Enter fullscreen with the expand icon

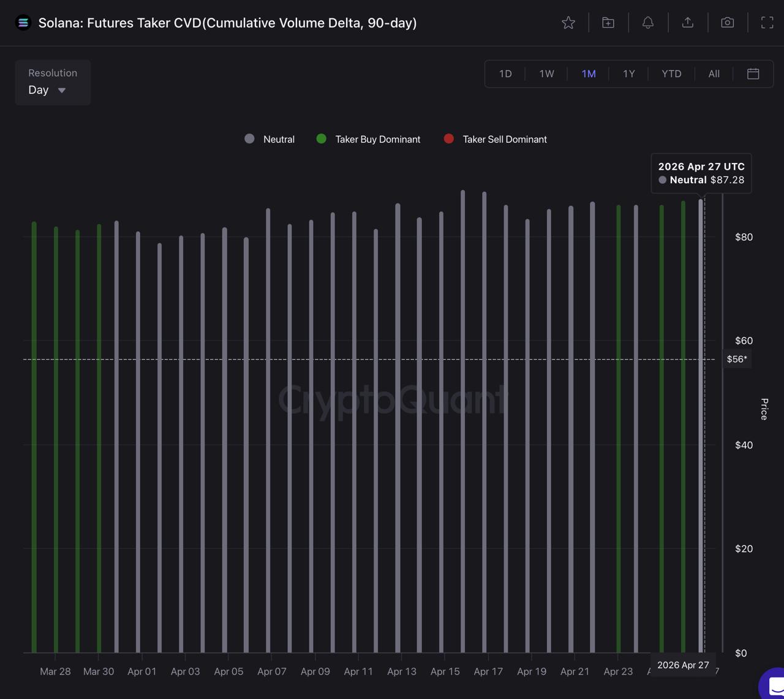767,23
